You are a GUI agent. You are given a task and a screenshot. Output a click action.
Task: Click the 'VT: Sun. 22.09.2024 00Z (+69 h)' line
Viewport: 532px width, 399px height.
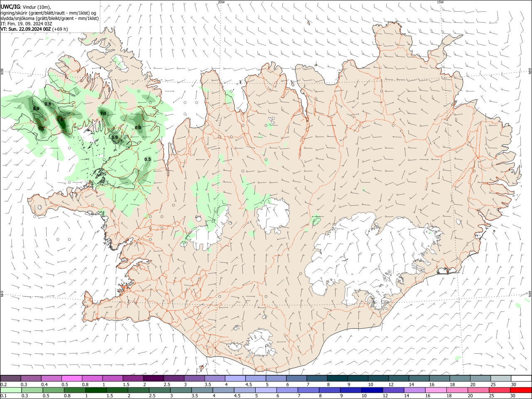(x=34, y=29)
